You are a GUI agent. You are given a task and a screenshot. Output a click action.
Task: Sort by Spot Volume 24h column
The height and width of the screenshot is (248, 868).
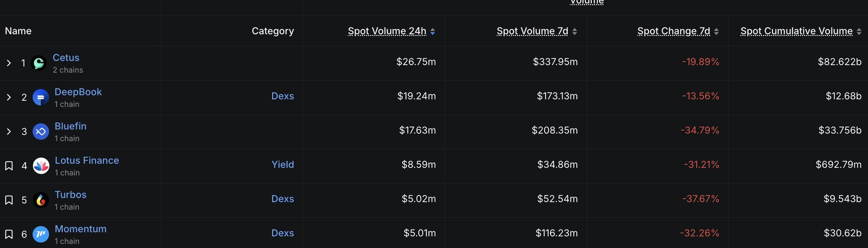(x=387, y=31)
